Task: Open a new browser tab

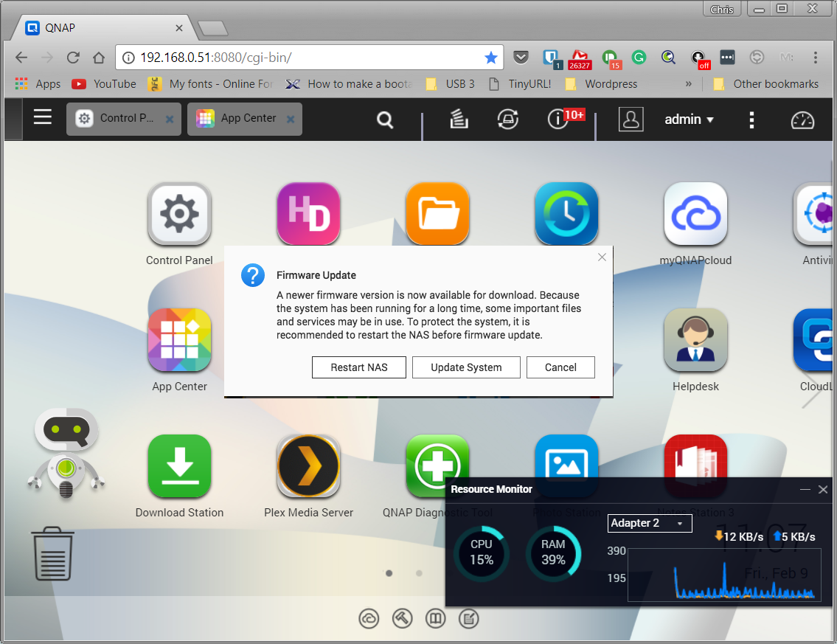Action: pos(213,28)
